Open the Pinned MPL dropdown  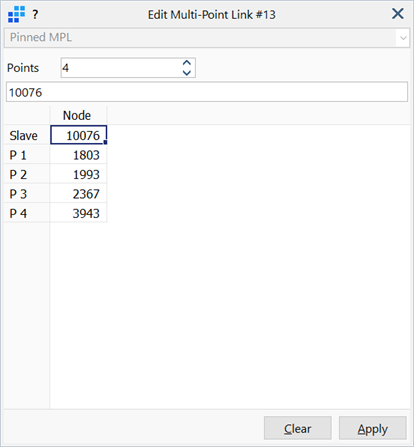tap(207, 38)
